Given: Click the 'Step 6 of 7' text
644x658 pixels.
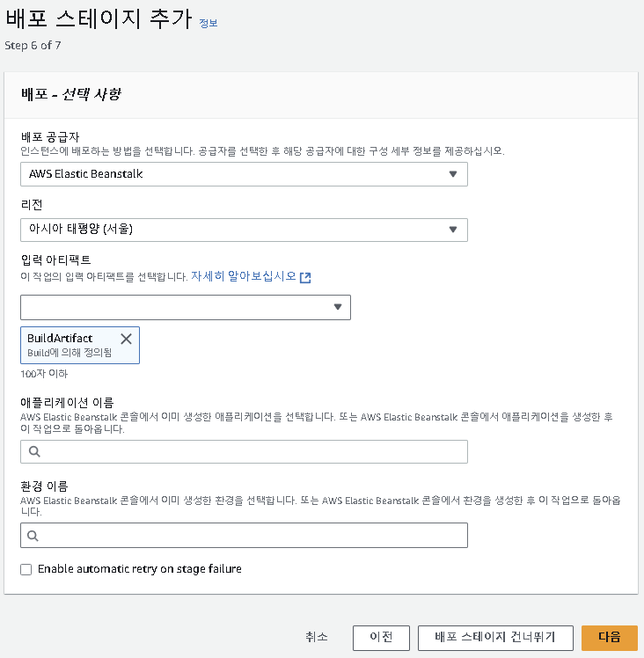Looking at the screenshot, I should point(33,46).
